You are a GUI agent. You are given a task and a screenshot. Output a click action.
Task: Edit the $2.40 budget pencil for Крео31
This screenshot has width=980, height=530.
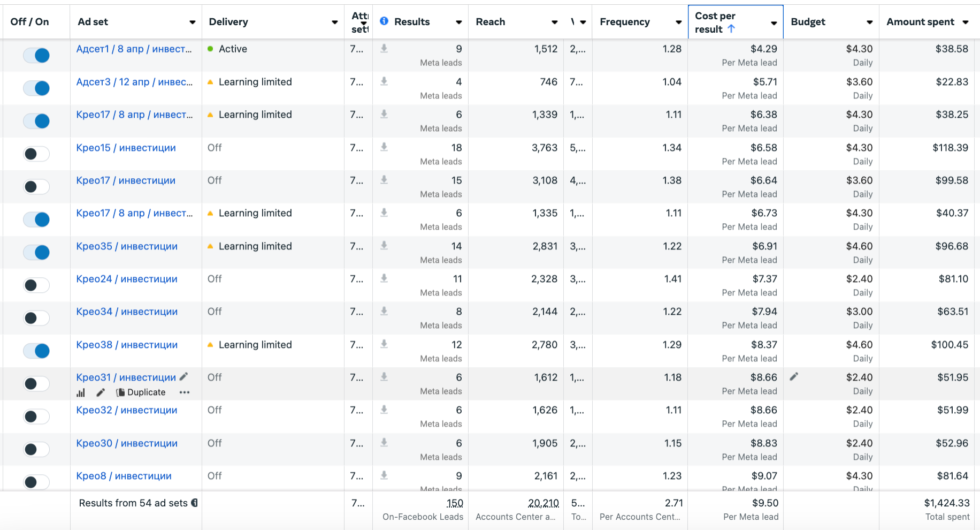794,376
